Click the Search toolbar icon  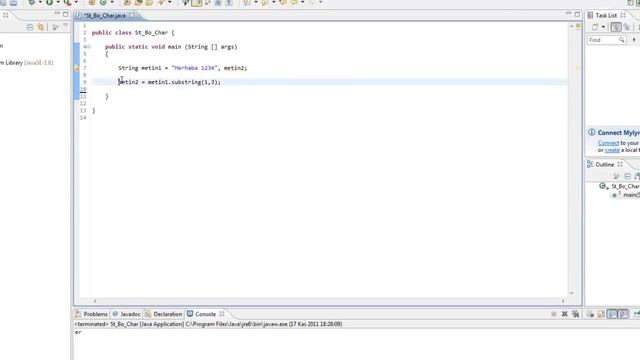(x=161, y=2)
